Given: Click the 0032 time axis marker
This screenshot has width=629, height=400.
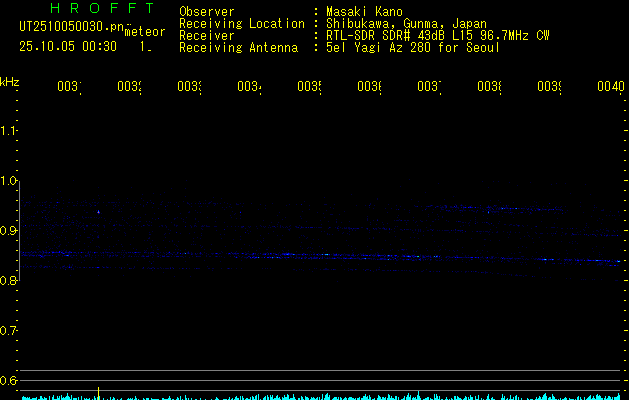Looking at the screenshot, I should (x=130, y=86).
